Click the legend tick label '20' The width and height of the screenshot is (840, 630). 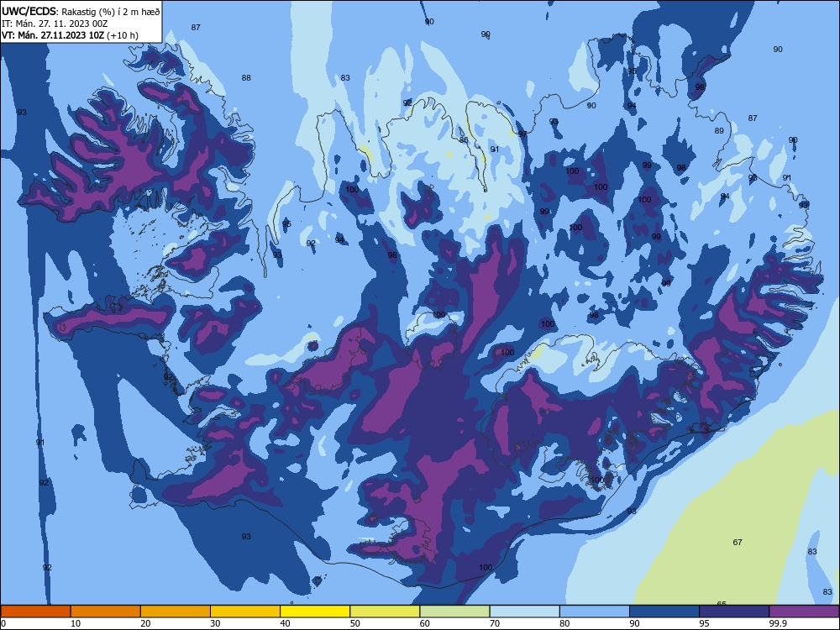click(145, 623)
